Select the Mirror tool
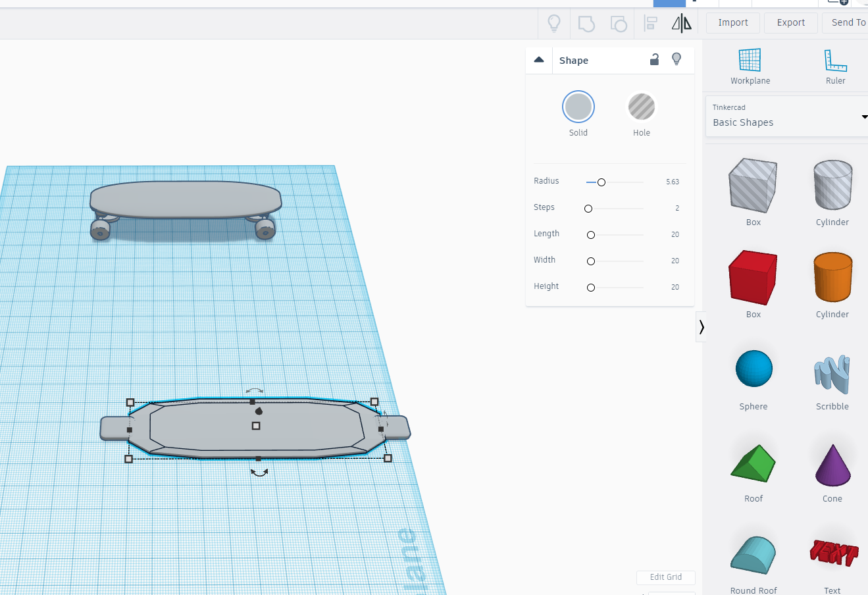Image resolution: width=868 pixels, height=595 pixels. 682,24
